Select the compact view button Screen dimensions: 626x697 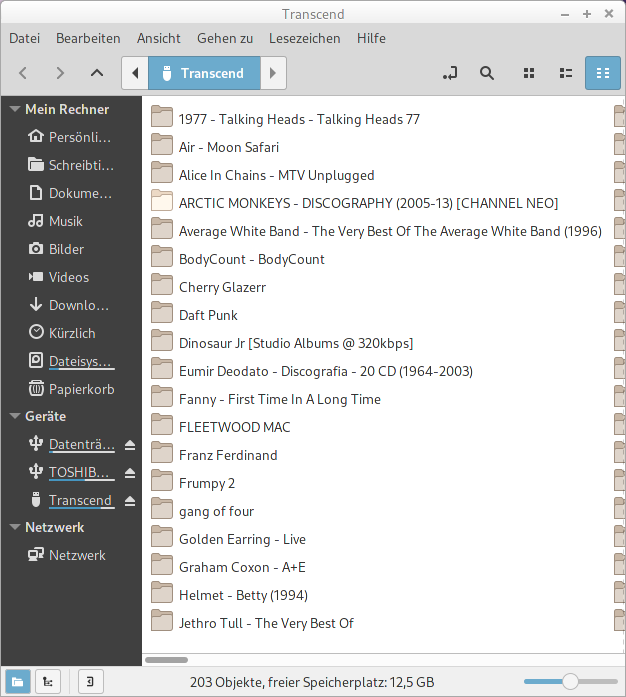coord(603,73)
